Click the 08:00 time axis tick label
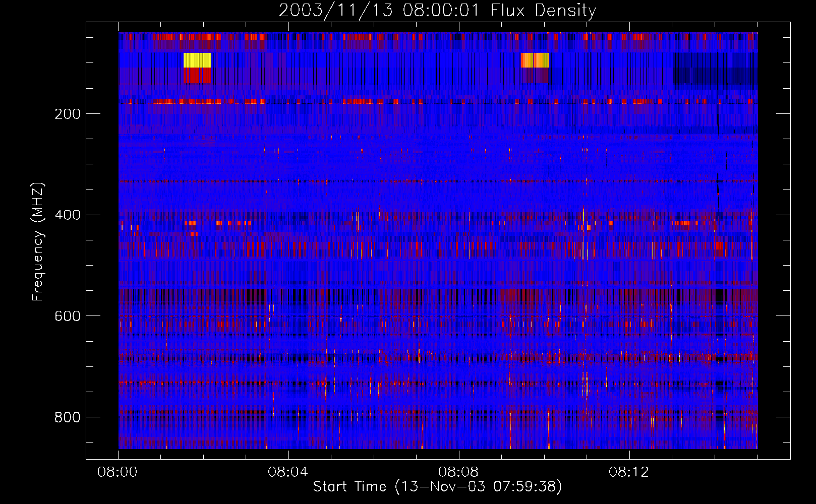The image size is (816, 504). click(x=118, y=472)
